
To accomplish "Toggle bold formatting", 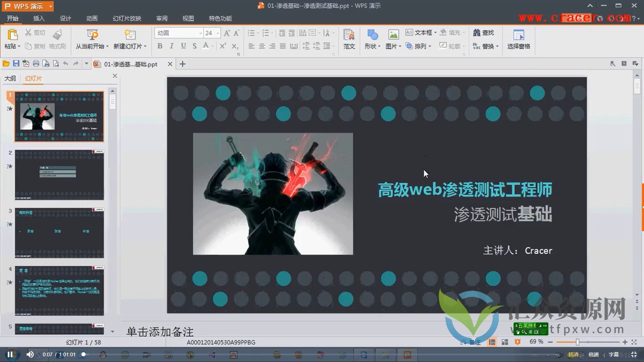I will (160, 46).
